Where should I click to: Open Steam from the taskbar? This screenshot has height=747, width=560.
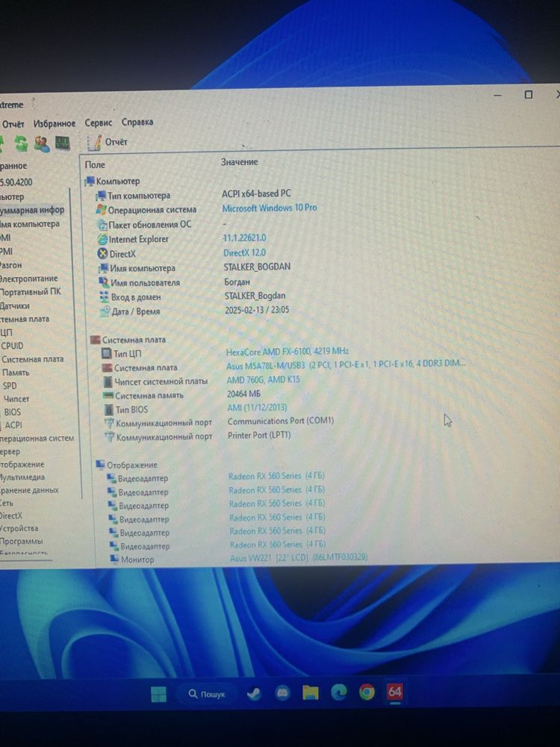tap(255, 693)
